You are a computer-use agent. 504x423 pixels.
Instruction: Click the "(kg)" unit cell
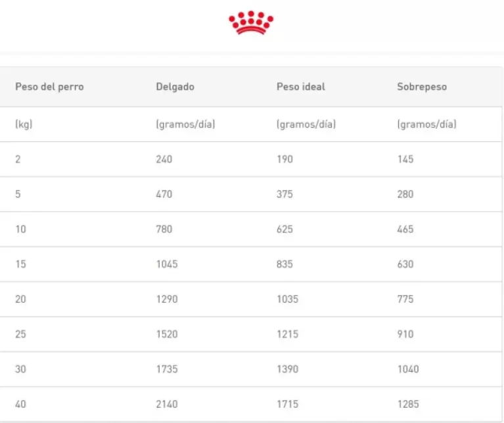[24, 124]
